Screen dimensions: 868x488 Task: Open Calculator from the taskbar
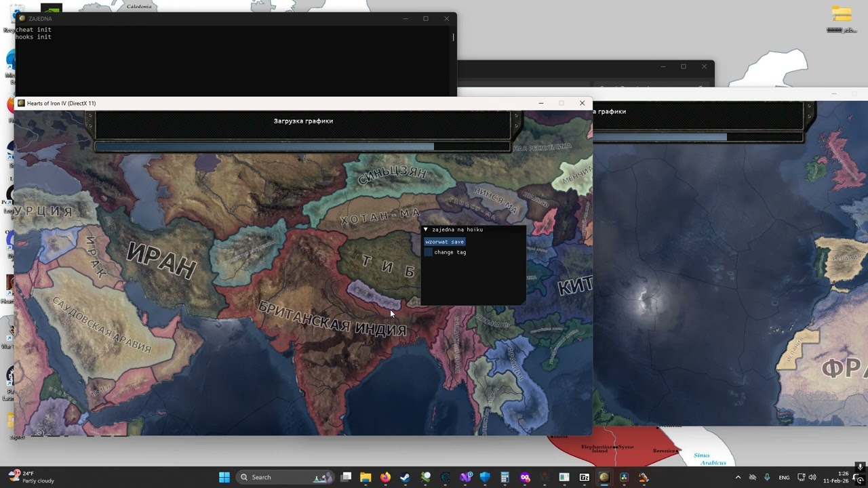pyautogui.click(x=505, y=477)
